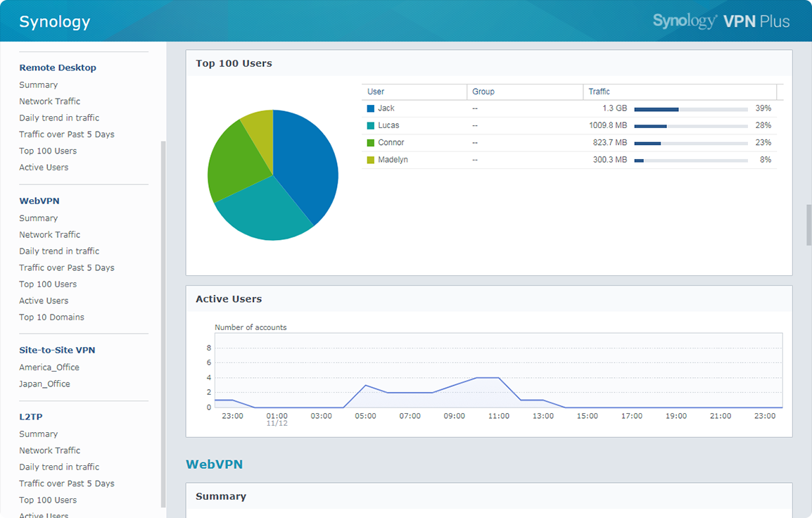Select the America_Office site-to-site report

tap(49, 367)
